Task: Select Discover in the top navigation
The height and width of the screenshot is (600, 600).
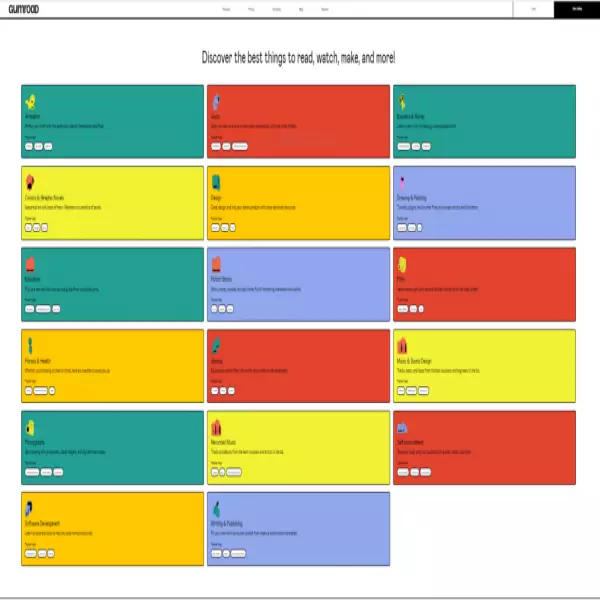Action: [x=325, y=8]
